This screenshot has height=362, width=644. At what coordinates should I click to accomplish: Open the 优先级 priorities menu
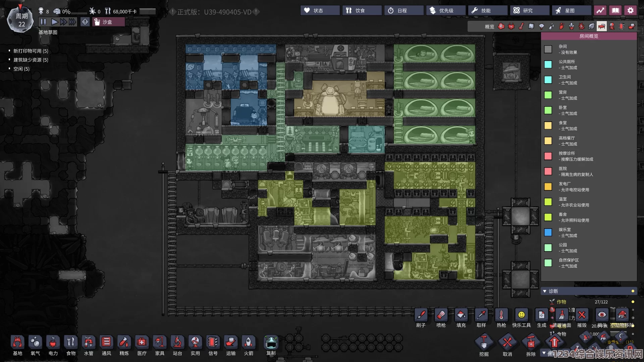click(446, 11)
